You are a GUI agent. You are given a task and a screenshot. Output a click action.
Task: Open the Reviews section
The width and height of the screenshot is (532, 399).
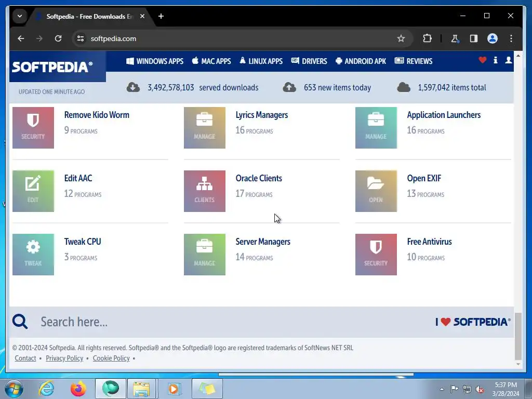414,61
